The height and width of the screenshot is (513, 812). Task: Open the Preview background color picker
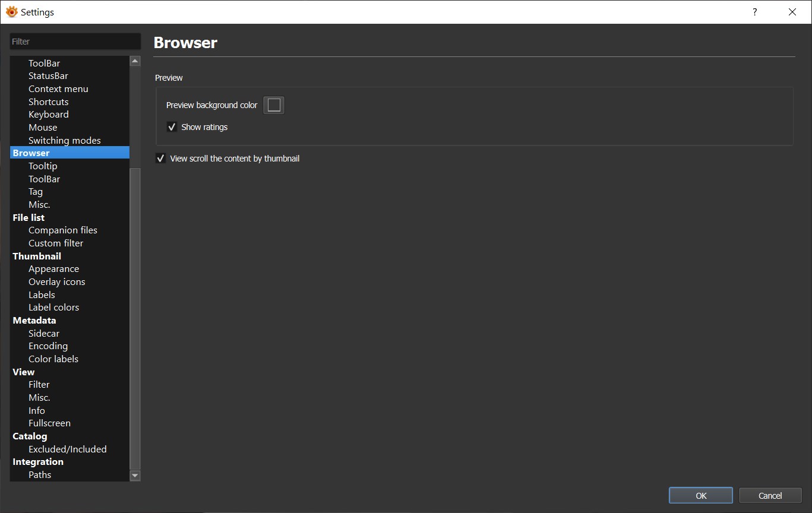click(x=274, y=105)
